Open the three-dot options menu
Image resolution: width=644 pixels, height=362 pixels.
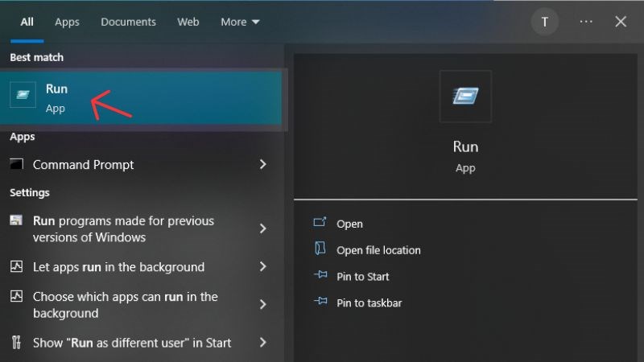click(x=586, y=22)
